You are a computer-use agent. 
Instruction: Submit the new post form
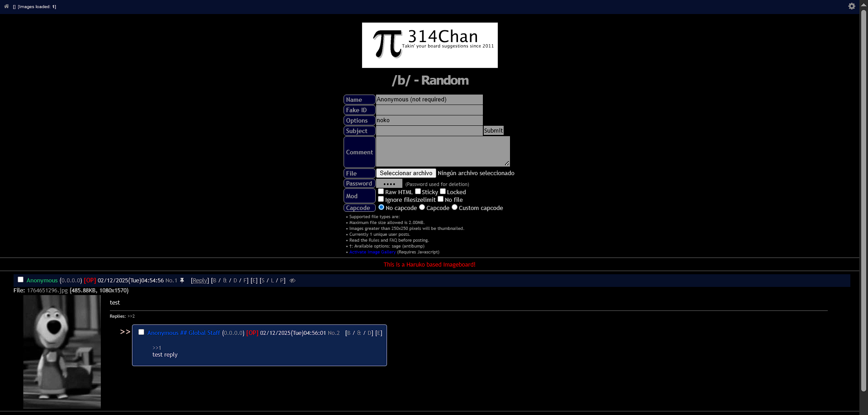[x=493, y=131]
